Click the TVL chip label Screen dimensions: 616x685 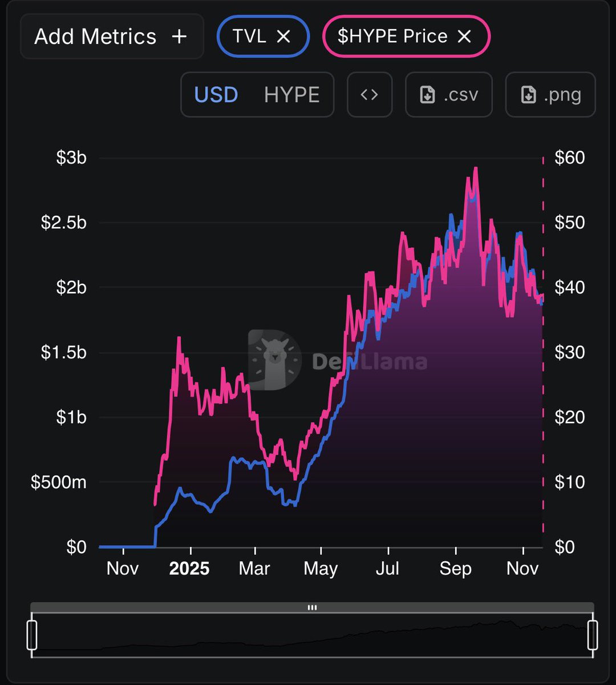249,37
